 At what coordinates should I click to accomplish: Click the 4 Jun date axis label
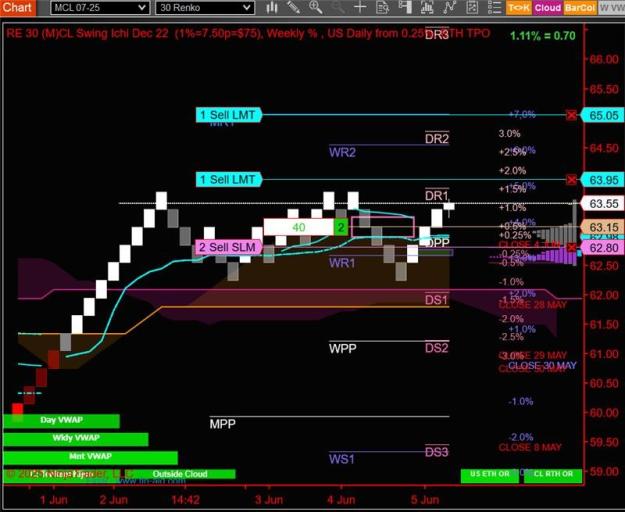coord(341,500)
